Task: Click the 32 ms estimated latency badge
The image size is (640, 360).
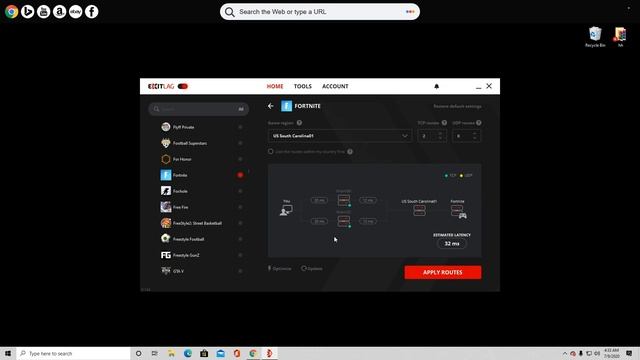Action: (x=452, y=244)
